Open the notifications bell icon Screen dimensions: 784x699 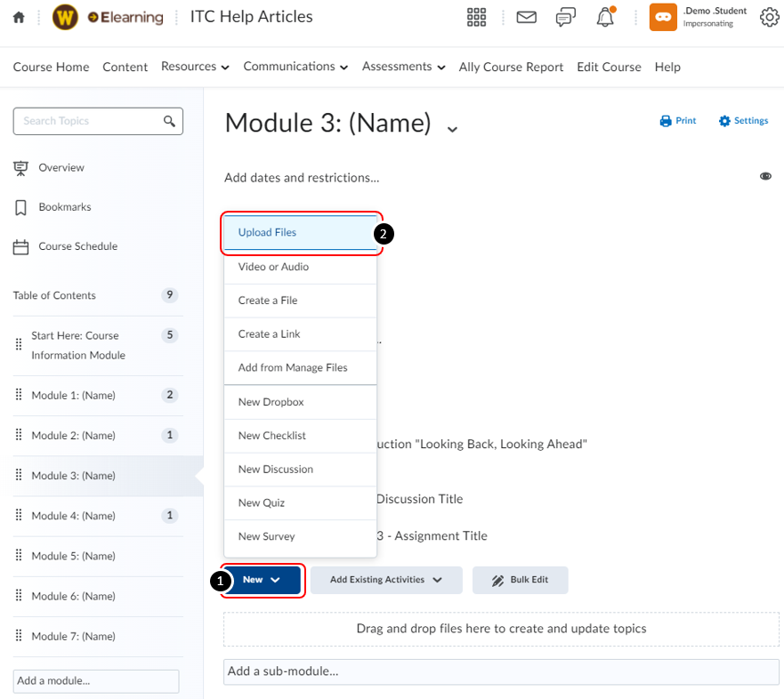click(x=605, y=17)
